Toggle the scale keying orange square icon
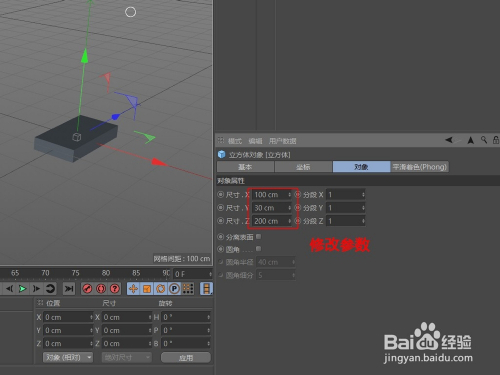 [x=147, y=289]
